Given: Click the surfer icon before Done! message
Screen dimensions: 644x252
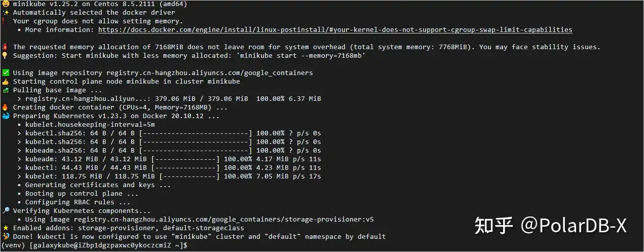Looking at the screenshot, I should [5, 236].
